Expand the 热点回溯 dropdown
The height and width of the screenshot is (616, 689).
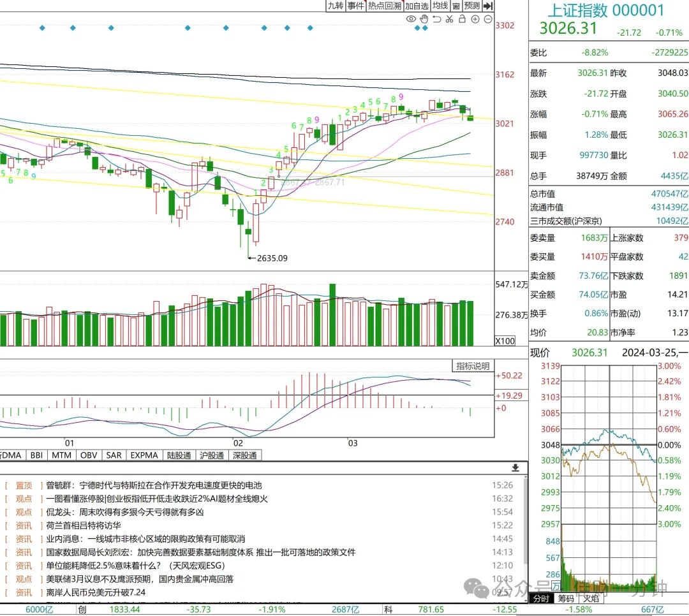[385, 6]
